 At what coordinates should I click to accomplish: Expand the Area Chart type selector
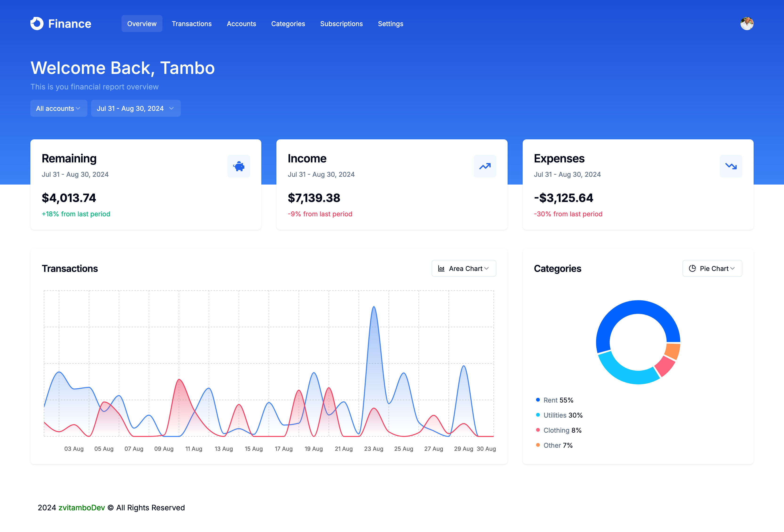point(464,269)
